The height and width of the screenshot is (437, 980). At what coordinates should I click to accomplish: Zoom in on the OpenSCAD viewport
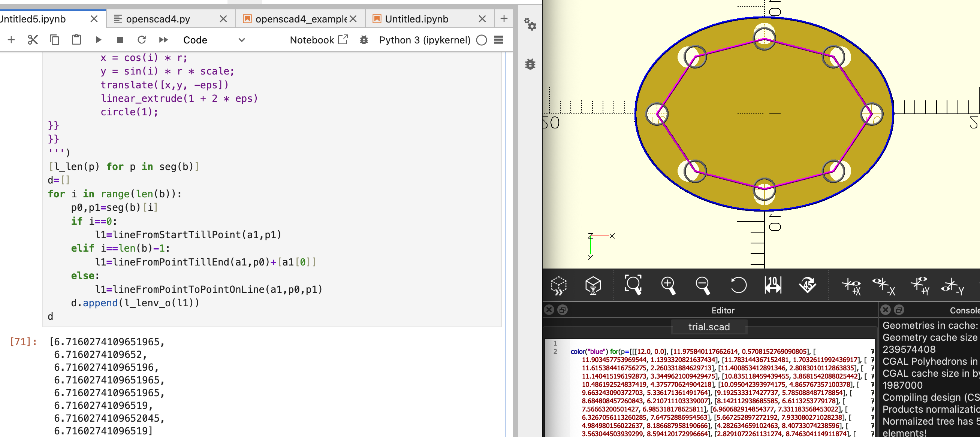[x=668, y=285]
